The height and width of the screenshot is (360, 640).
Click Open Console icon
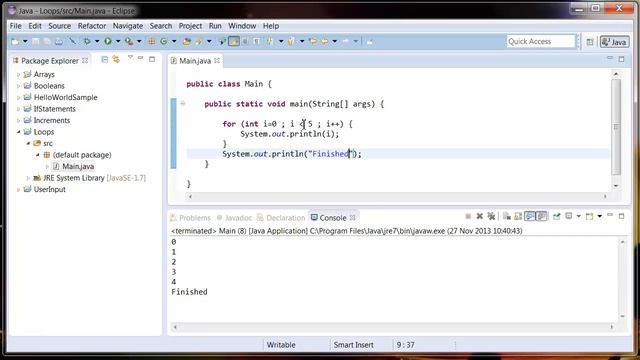point(589,216)
